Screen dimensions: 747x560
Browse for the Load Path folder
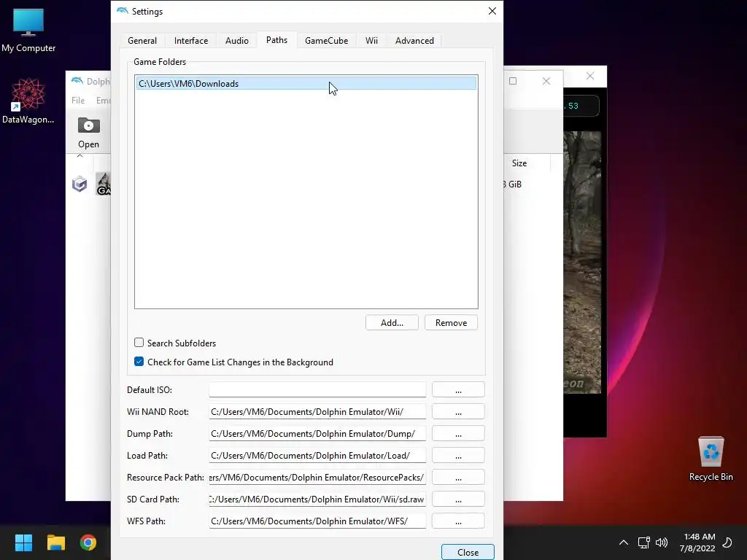[458, 455]
